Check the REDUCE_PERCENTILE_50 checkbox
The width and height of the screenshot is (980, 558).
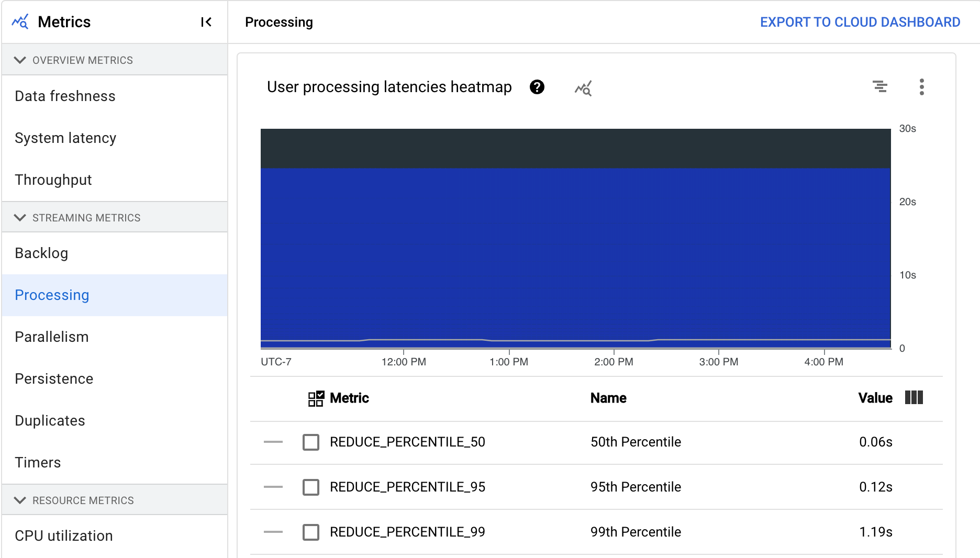point(311,442)
